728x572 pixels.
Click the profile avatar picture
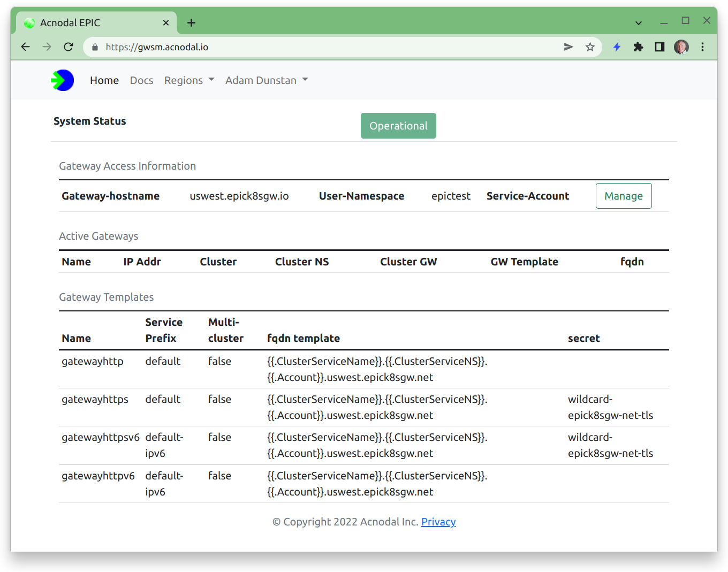681,47
